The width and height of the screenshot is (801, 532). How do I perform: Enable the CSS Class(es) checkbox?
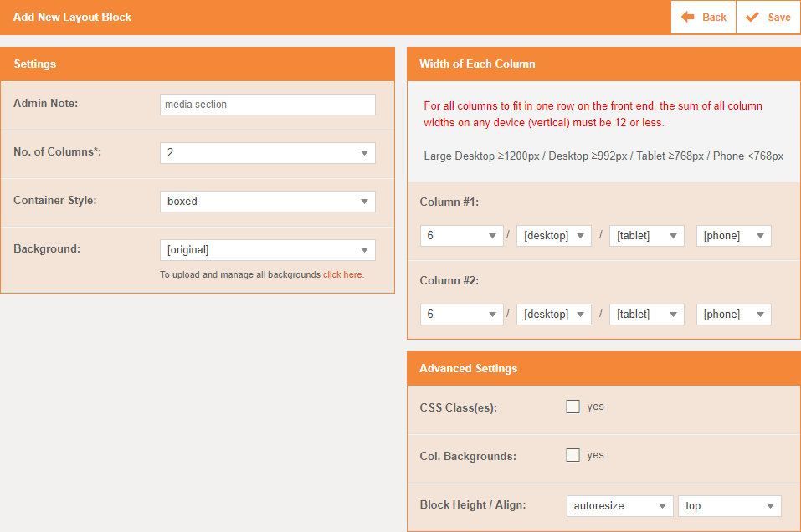tap(573, 407)
